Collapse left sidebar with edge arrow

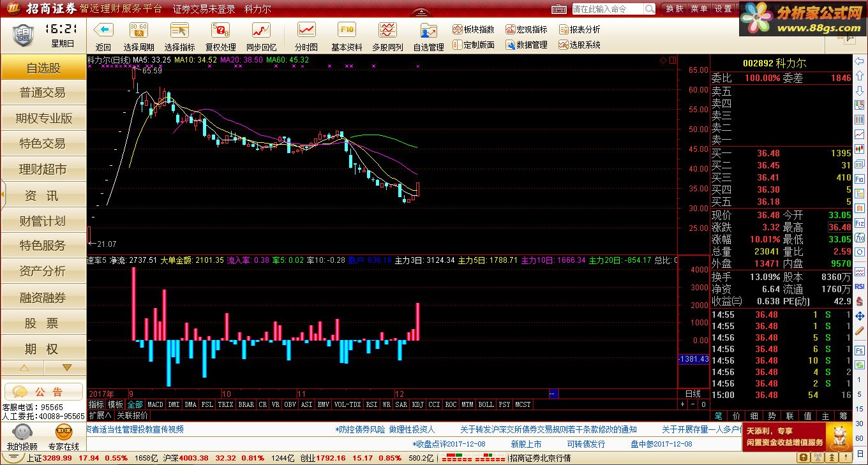[3, 193]
